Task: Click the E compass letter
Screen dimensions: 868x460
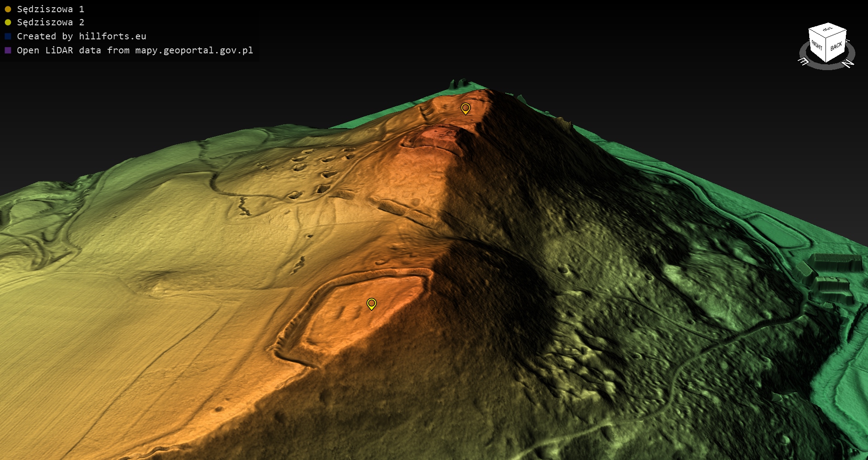Action: 803,61
